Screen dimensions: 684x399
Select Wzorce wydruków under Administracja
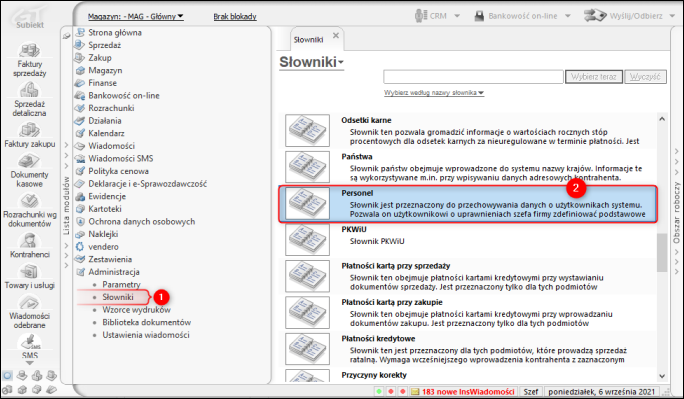137,310
